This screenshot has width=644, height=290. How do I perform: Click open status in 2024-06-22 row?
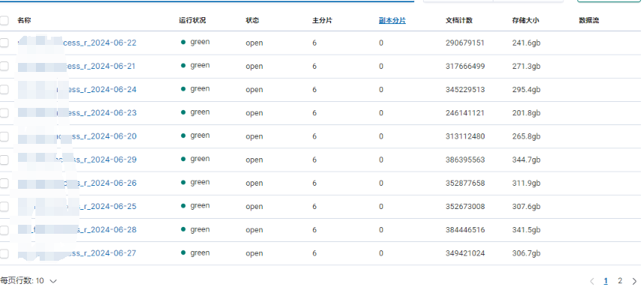point(255,43)
